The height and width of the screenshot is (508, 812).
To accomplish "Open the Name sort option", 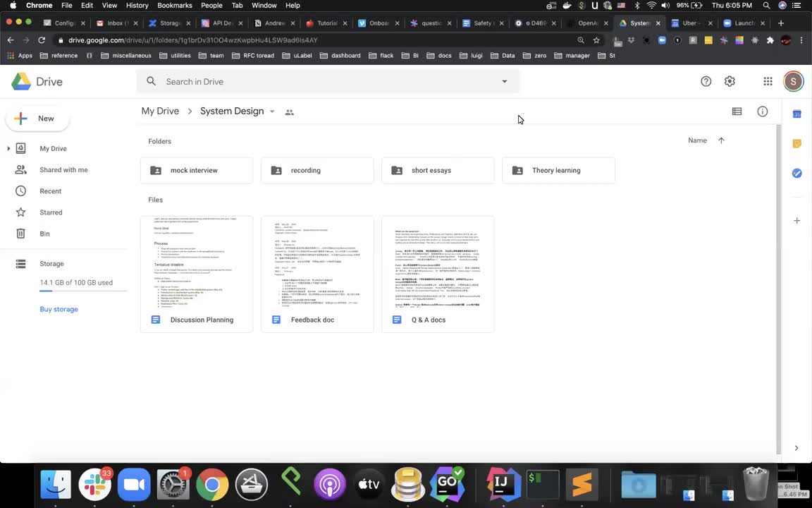I will click(x=697, y=140).
